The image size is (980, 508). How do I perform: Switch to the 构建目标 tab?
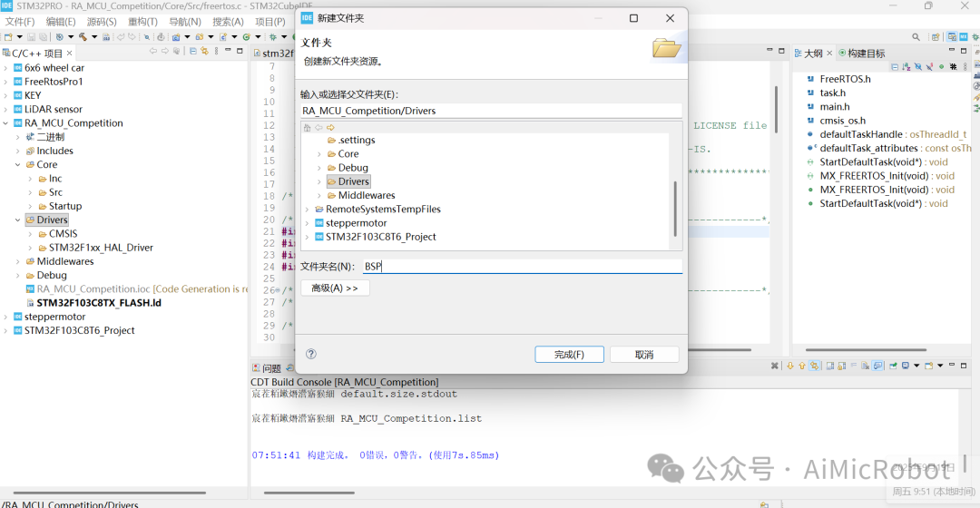pos(862,54)
